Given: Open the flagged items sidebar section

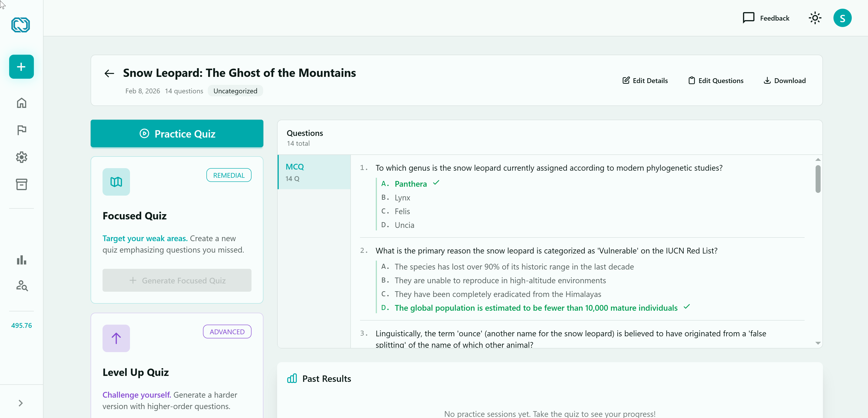Looking at the screenshot, I should click(x=21, y=130).
